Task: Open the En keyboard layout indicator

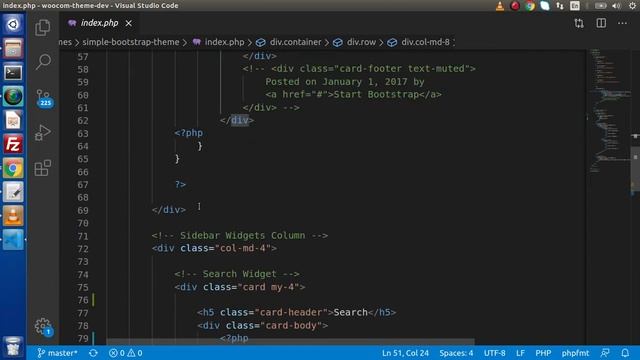Action: [x=575, y=6]
